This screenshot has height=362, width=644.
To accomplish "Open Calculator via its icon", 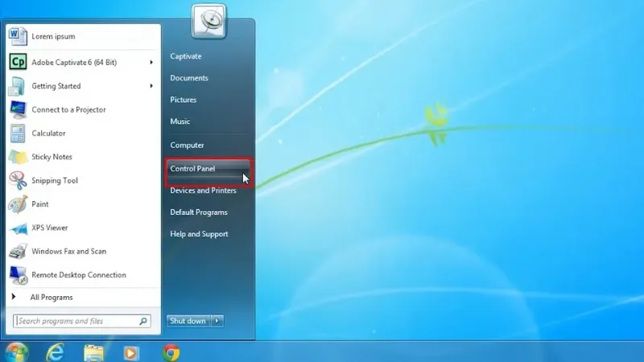I will pyautogui.click(x=18, y=134).
